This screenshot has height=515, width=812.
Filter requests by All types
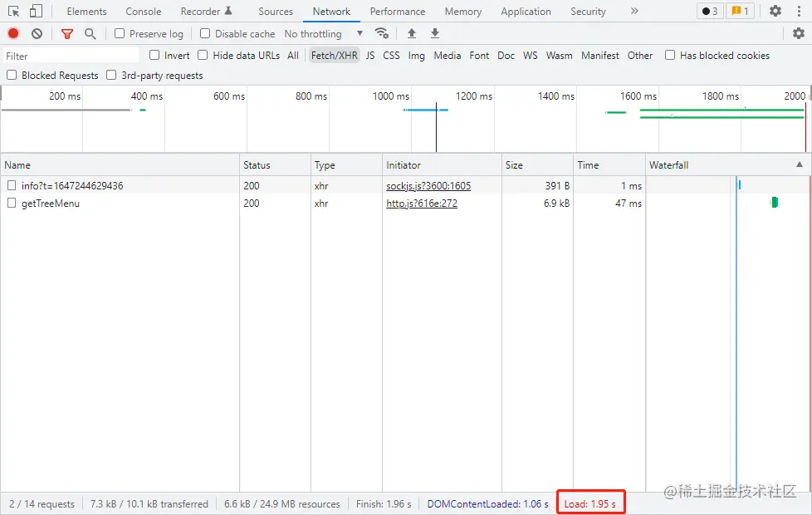pos(293,56)
